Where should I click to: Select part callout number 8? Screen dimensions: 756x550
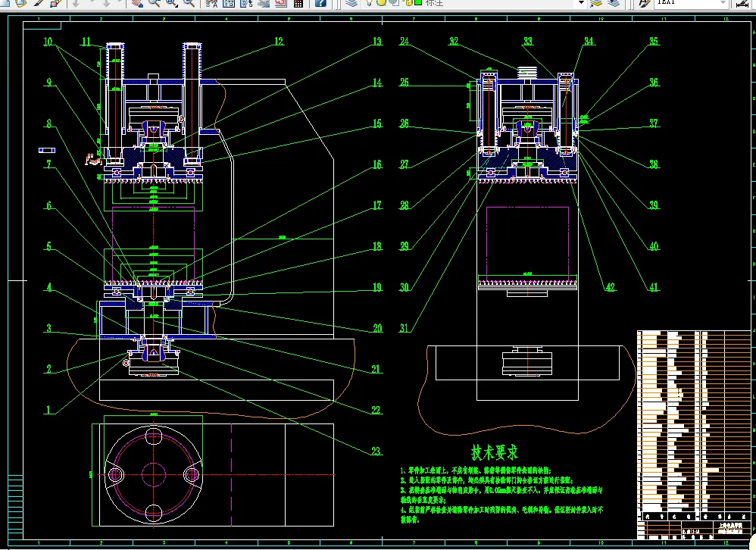point(48,123)
